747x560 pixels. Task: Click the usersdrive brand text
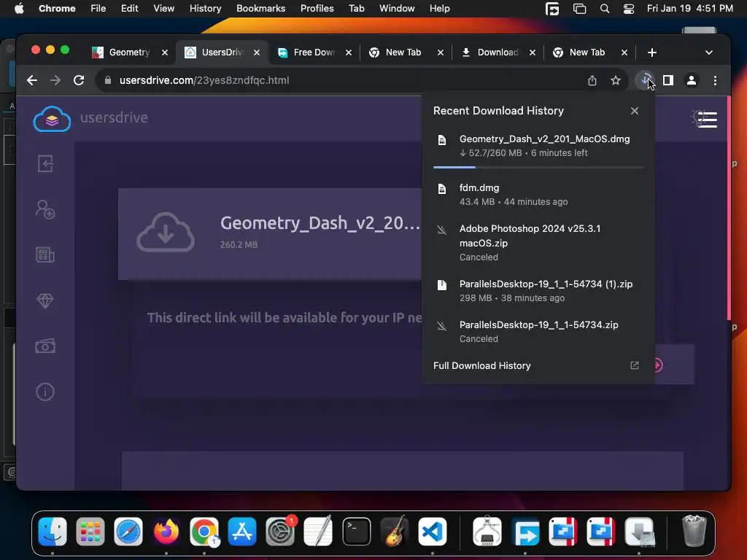[114, 117]
